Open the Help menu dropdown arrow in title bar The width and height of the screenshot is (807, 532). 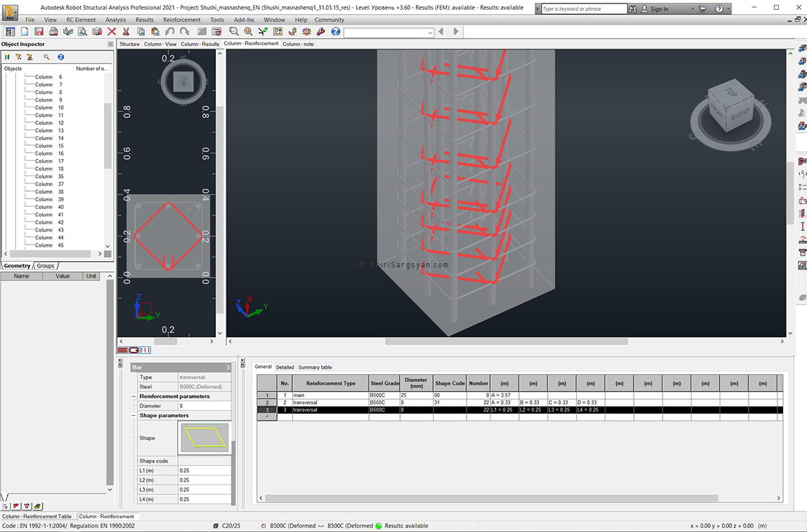pyautogui.click(x=728, y=9)
